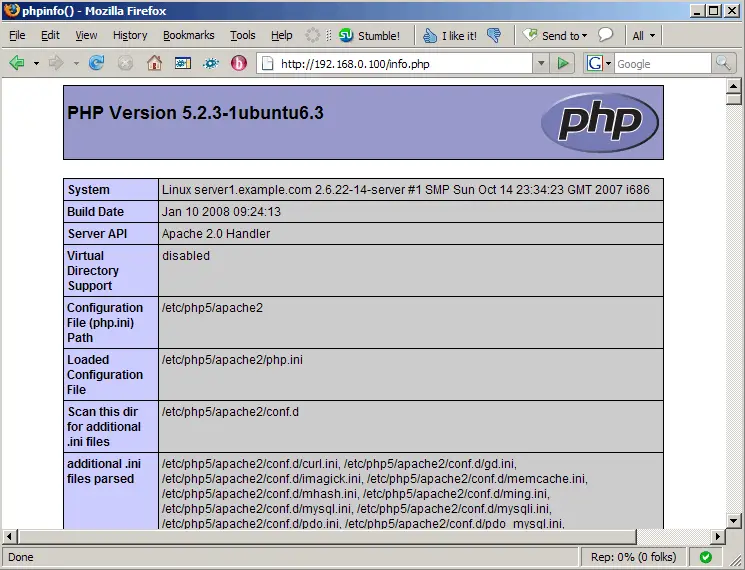The image size is (745, 570).
Task: Click the red round 'b' toolbar icon
Action: coord(239,63)
